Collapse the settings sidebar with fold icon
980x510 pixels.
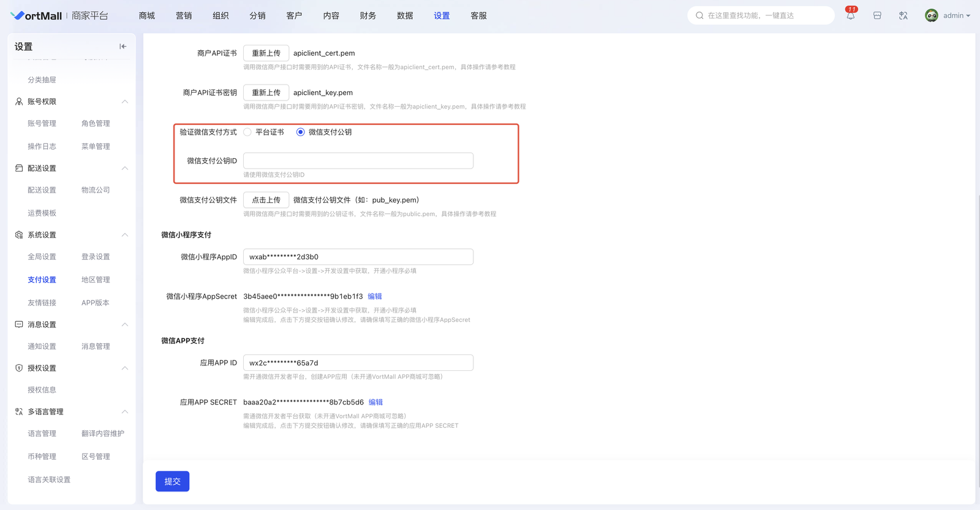(x=123, y=47)
